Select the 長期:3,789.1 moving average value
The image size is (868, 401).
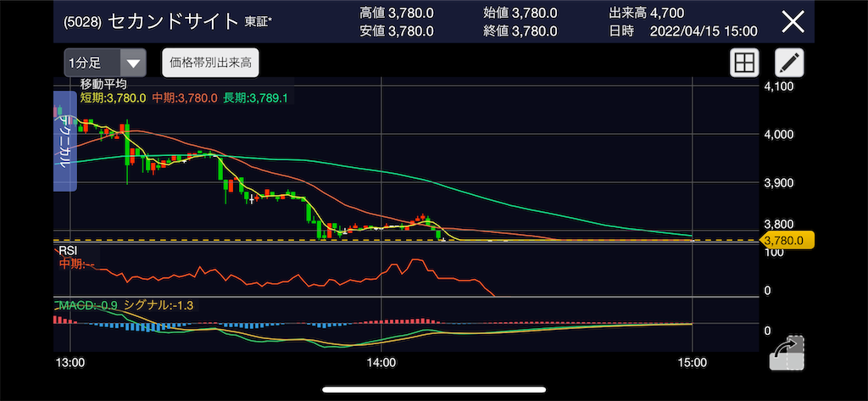tap(255, 98)
